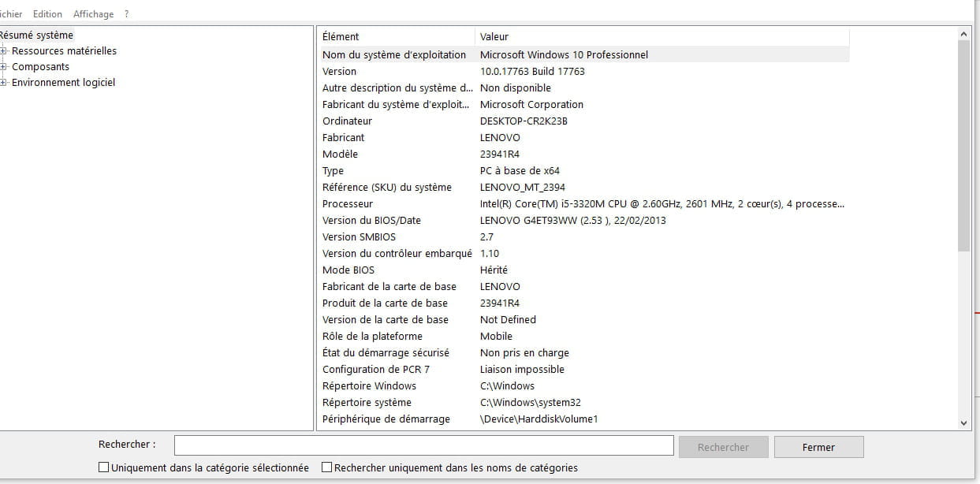Expand the Ressources matérielles node
Image resolution: width=980 pixels, height=484 pixels.
pos(4,51)
